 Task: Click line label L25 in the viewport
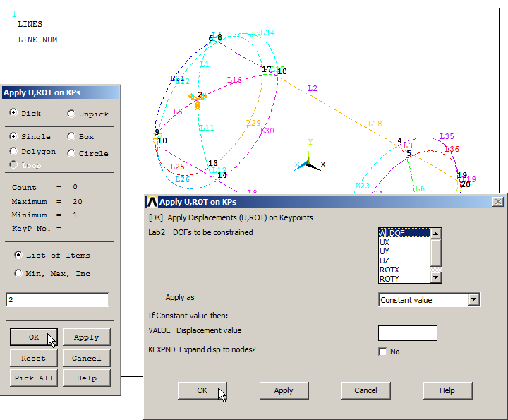pyautogui.click(x=177, y=167)
